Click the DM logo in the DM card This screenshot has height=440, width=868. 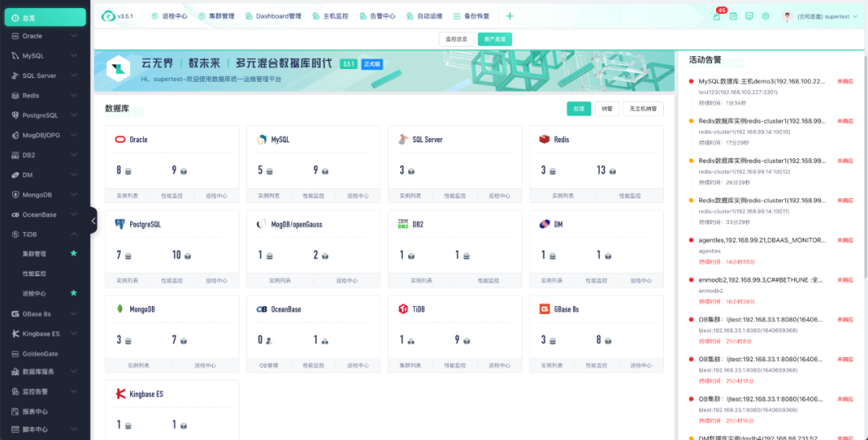coord(544,224)
